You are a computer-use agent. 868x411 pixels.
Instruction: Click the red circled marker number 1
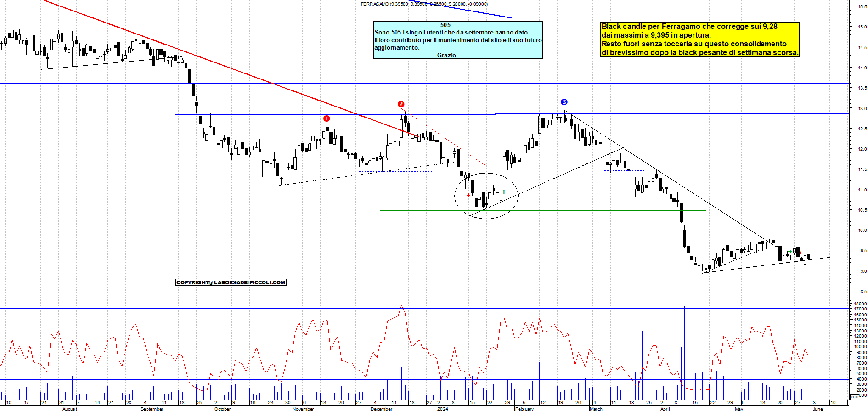pyautogui.click(x=327, y=118)
